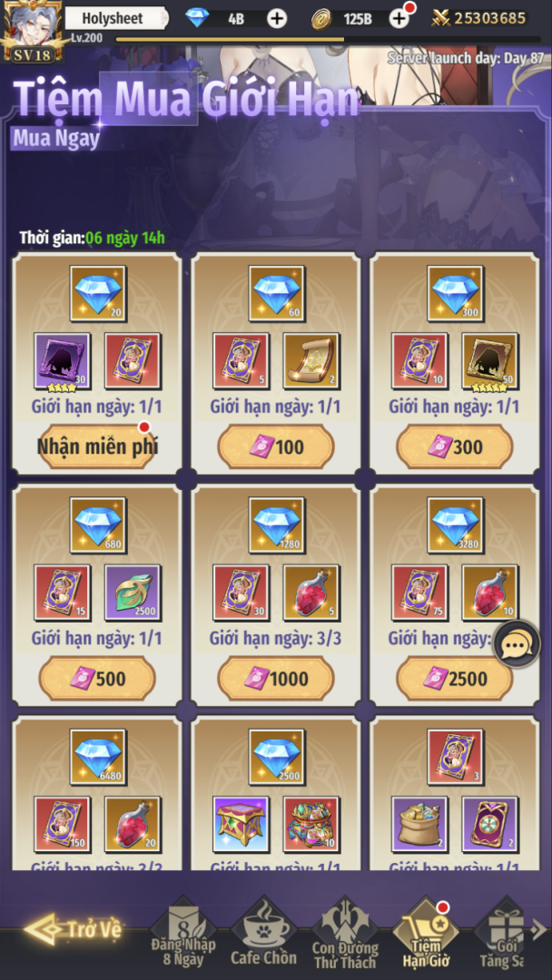Viewport: 552px width, 980px height.
Task: View the 3280 diamond reward icon
Action: (455, 525)
